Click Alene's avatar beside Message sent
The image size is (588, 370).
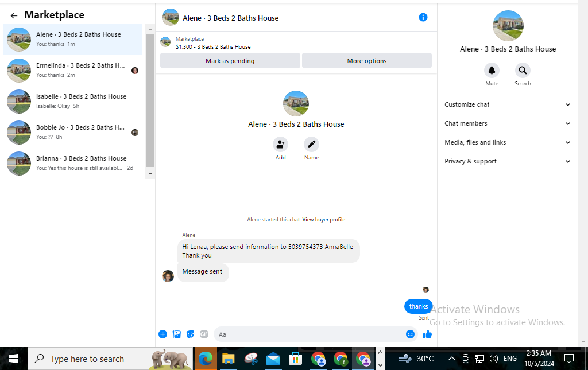point(168,276)
